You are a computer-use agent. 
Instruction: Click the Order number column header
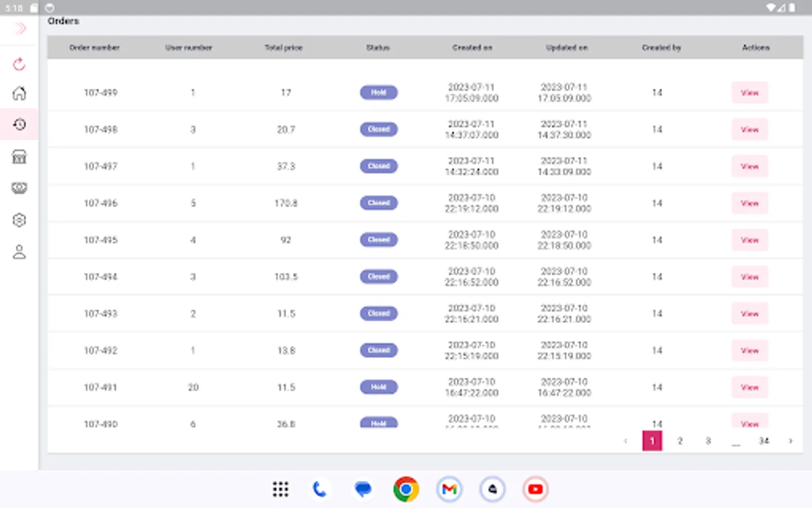pyautogui.click(x=94, y=47)
